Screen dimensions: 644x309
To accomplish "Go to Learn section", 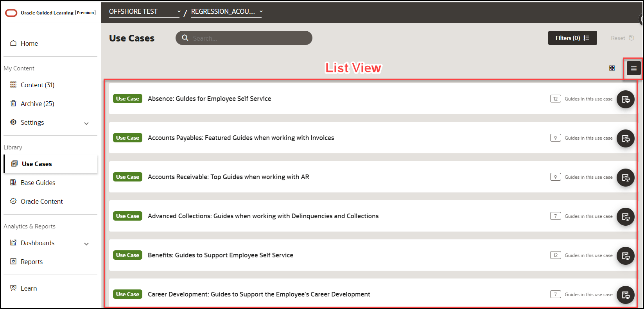I will tap(29, 288).
